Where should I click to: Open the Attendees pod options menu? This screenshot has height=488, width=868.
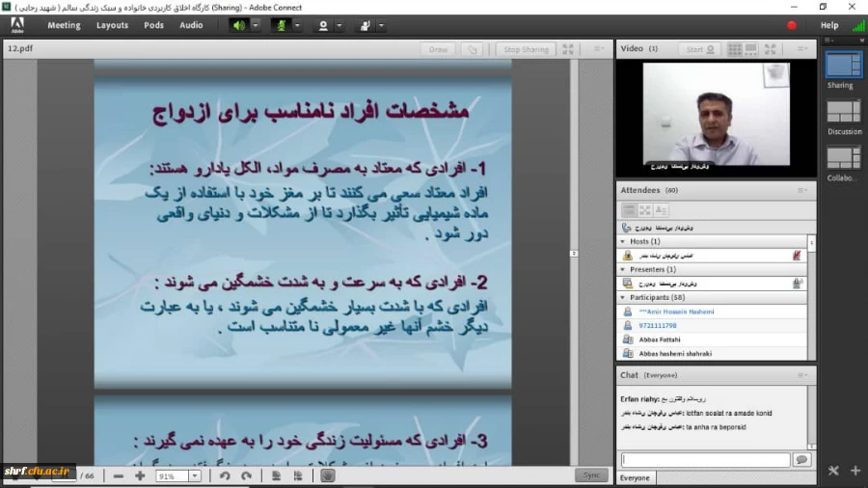click(802, 190)
